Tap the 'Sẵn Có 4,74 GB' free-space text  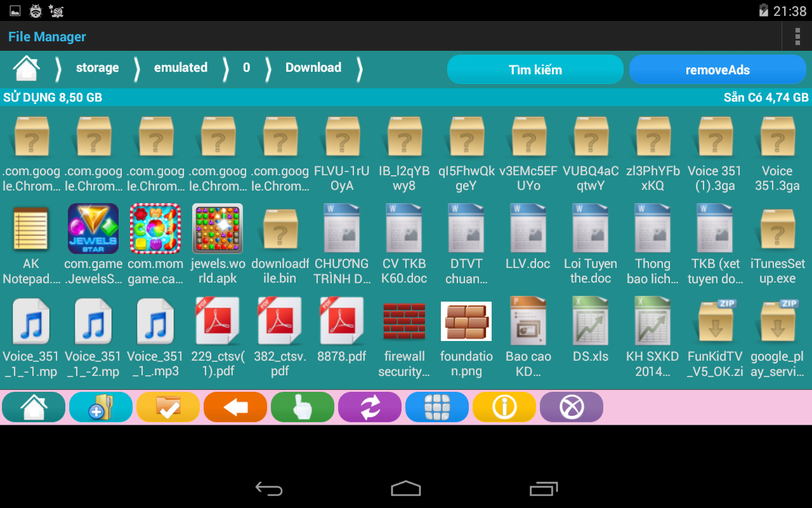point(766,98)
